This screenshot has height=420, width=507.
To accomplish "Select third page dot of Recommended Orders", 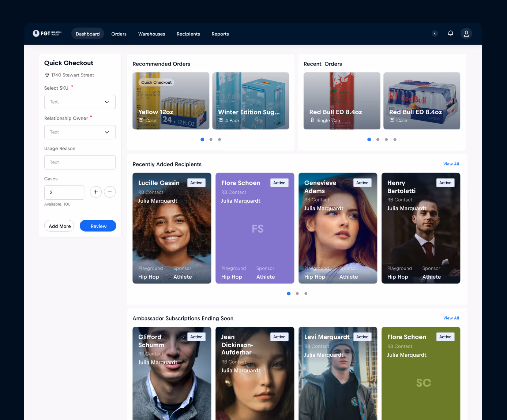I will (x=219, y=139).
